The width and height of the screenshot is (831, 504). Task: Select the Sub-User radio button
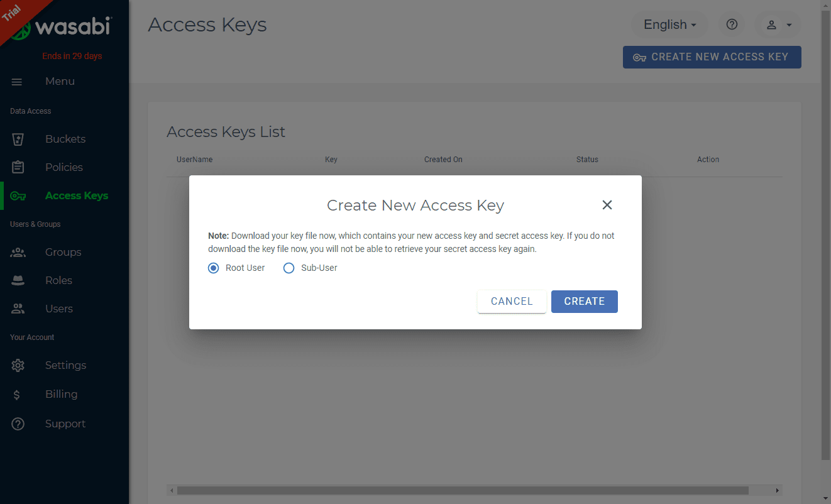pyautogui.click(x=289, y=268)
